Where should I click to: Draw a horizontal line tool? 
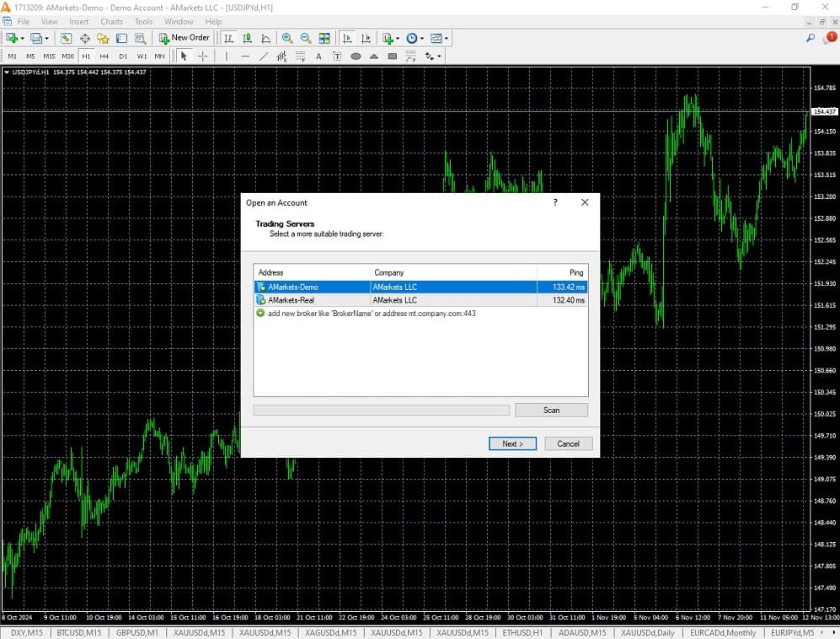[245, 56]
